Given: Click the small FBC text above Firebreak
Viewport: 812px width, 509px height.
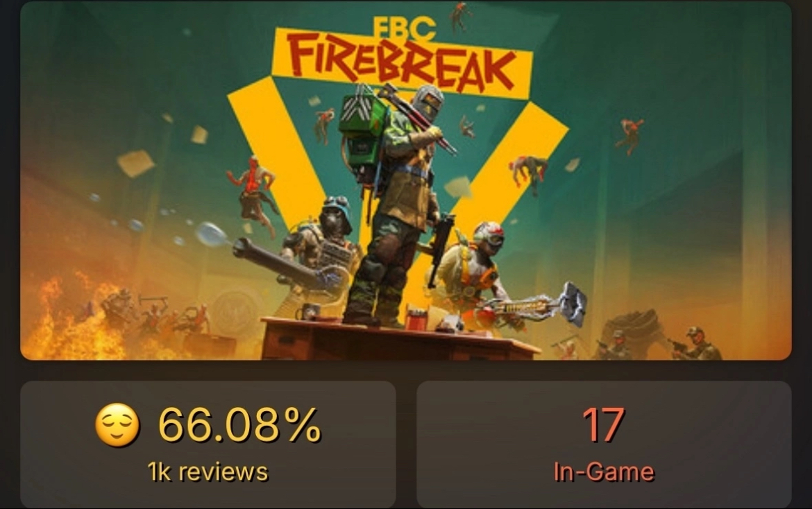Looking at the screenshot, I should [x=405, y=29].
